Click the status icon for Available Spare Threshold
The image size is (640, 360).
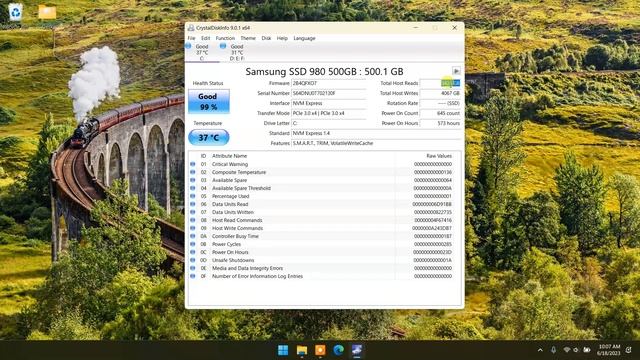coord(193,188)
